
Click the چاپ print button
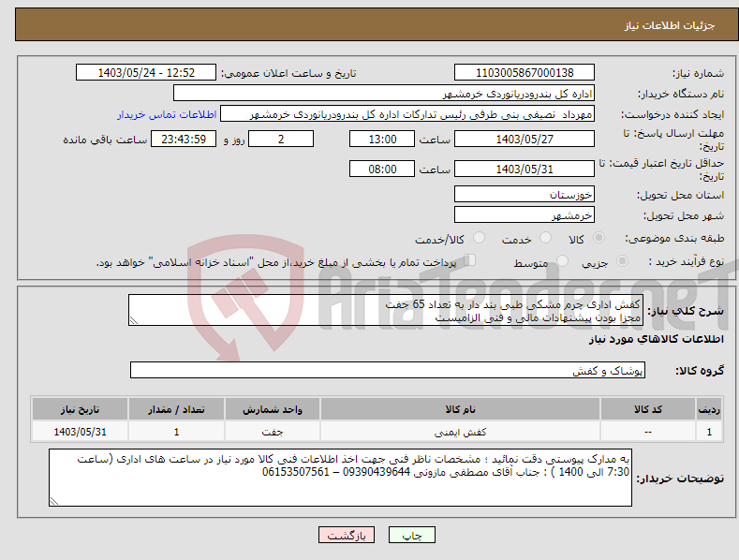coord(412,536)
